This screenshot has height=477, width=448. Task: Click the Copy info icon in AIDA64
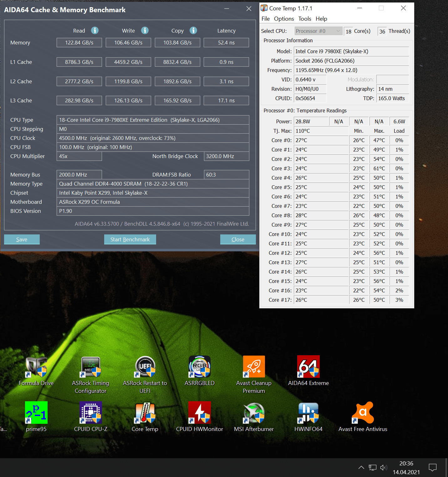point(193,30)
